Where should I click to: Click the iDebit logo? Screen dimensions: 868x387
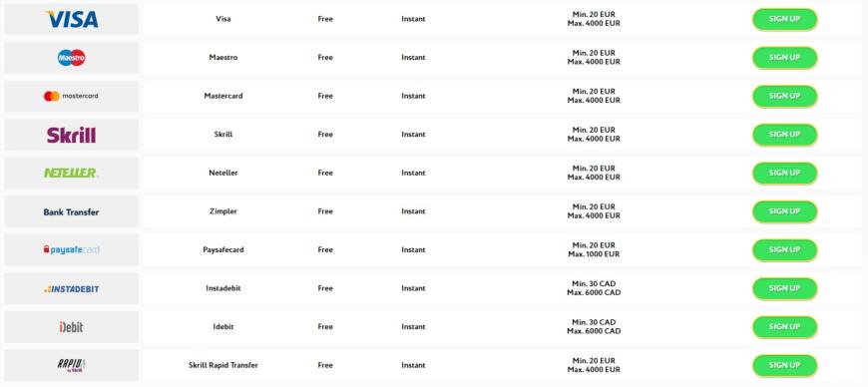[72, 327]
